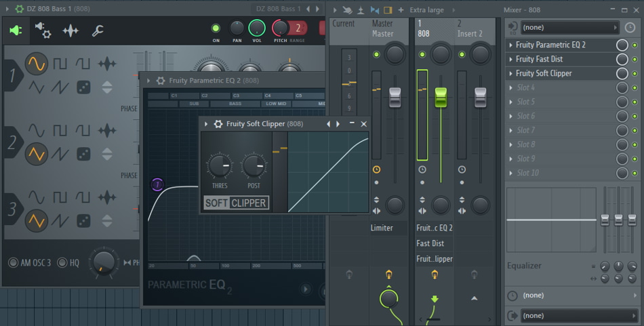The width and height of the screenshot is (644, 326).
Task: Select previous preset in Fruity Soft Clipper
Action: pos(328,124)
